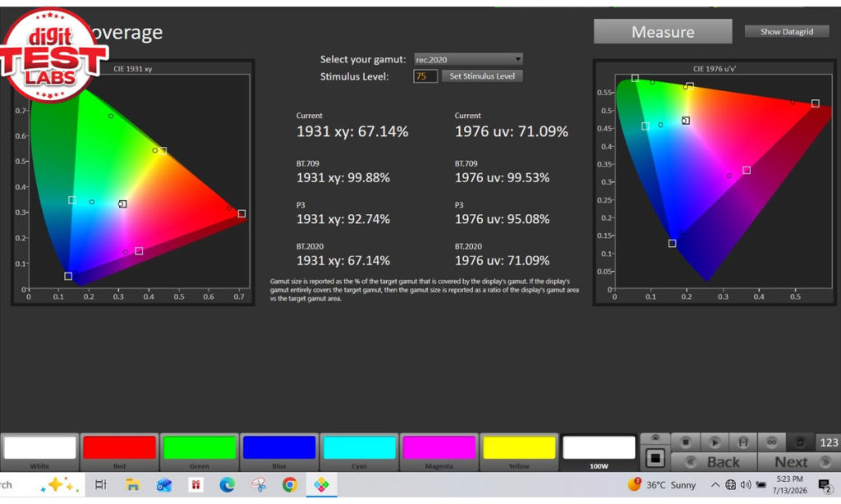Screen dimensions: 841x504
Task: Open weather widget showing 36°C Sunny
Action: pos(663,484)
